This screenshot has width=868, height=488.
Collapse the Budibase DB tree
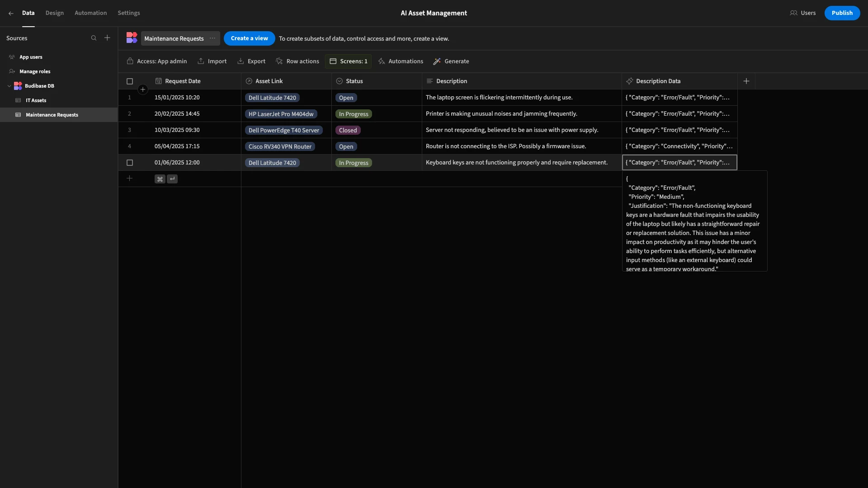point(9,86)
